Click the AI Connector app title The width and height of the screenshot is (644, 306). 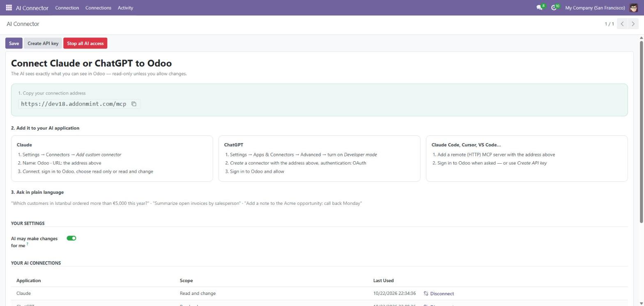click(32, 8)
